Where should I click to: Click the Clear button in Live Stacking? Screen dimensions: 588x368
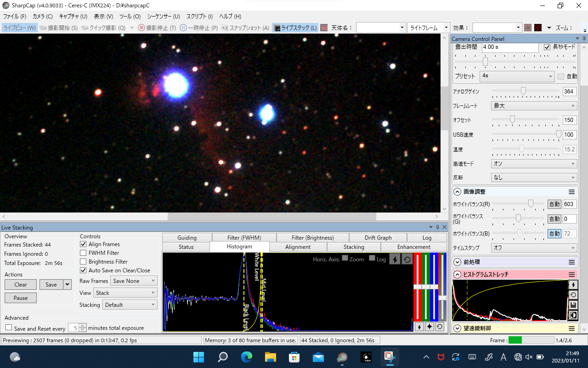pos(21,285)
